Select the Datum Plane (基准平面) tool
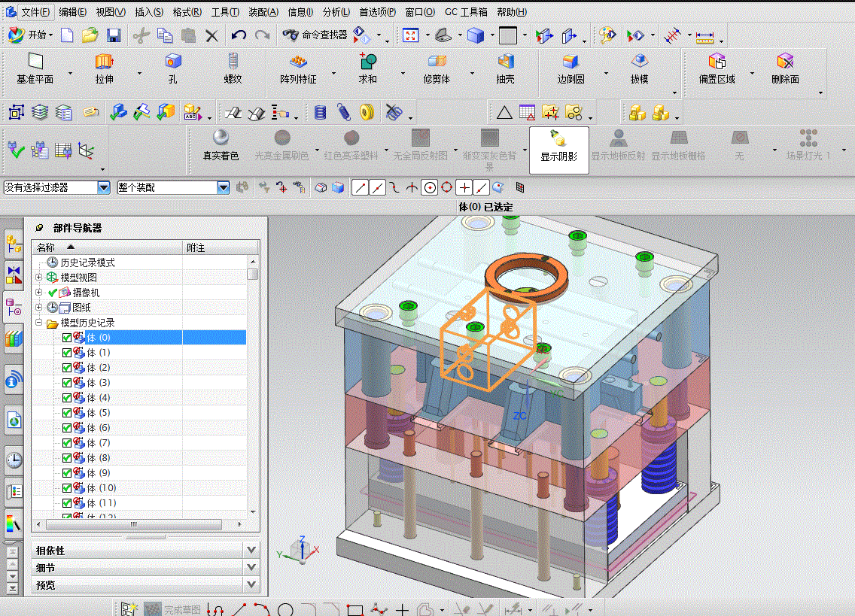Screen dimensions: 855x616 (x=35, y=68)
